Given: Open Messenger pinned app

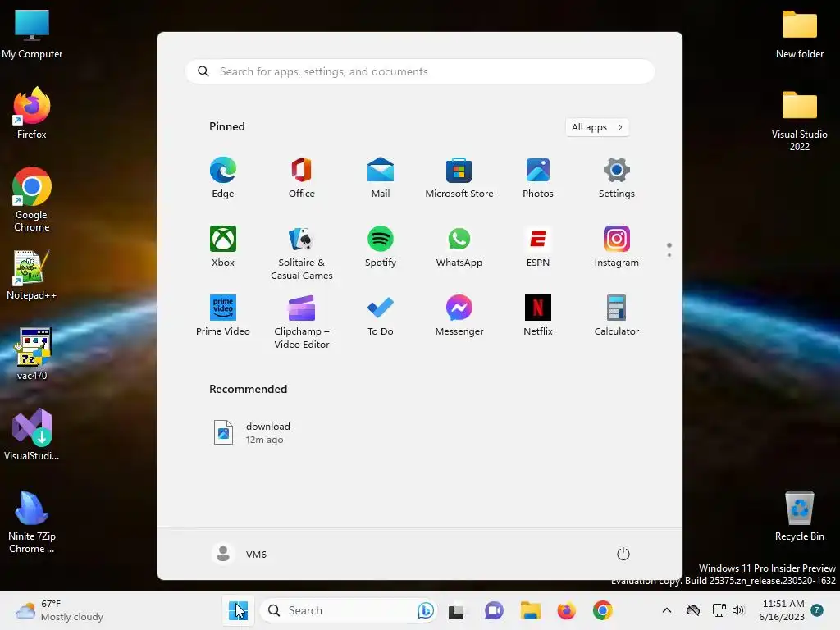Looking at the screenshot, I should (x=459, y=316).
